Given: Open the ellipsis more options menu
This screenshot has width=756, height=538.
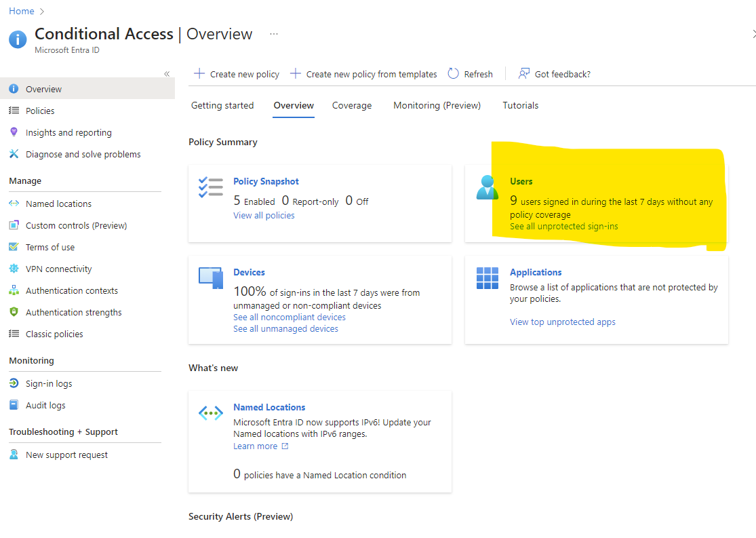Looking at the screenshot, I should [274, 34].
